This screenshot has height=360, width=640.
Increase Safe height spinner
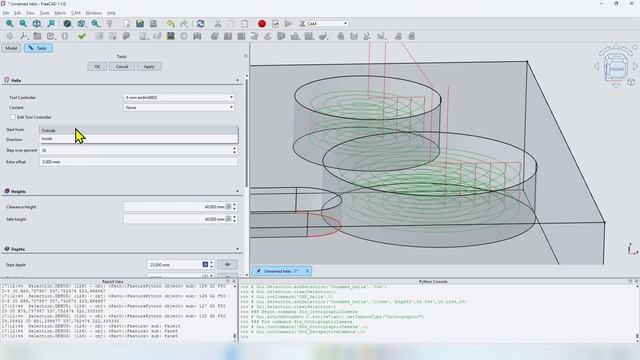click(234, 217)
